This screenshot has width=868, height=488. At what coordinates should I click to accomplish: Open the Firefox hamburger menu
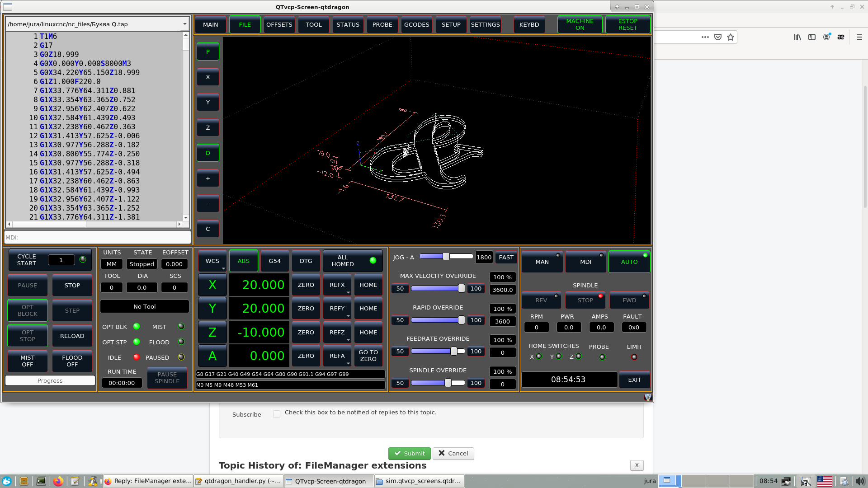pos(859,37)
